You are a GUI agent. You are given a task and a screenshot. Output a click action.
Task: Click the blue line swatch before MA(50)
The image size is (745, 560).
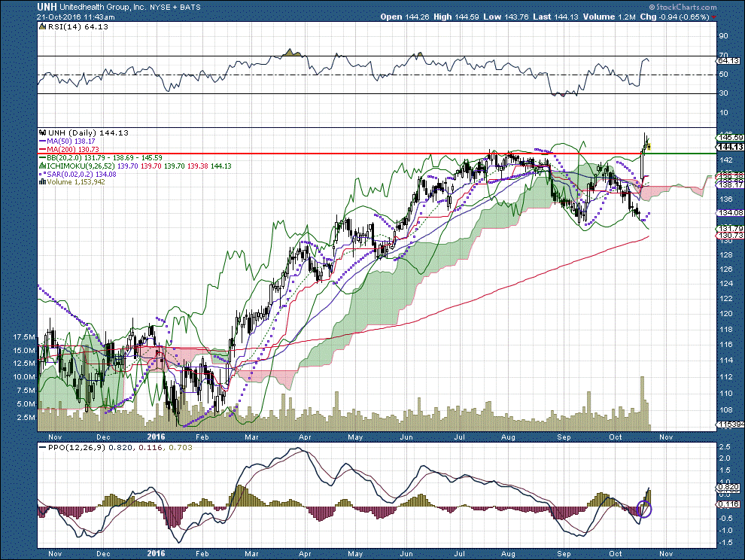tap(42, 142)
